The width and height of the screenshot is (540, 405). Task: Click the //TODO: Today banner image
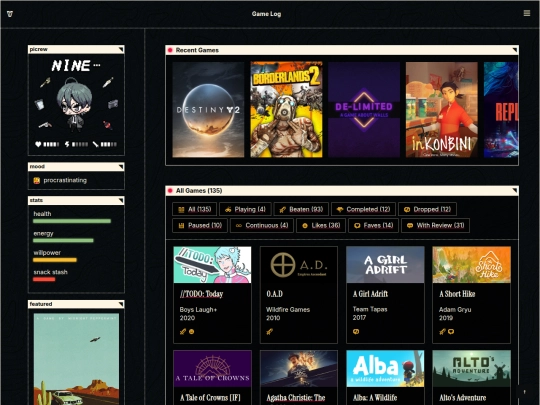click(212, 264)
